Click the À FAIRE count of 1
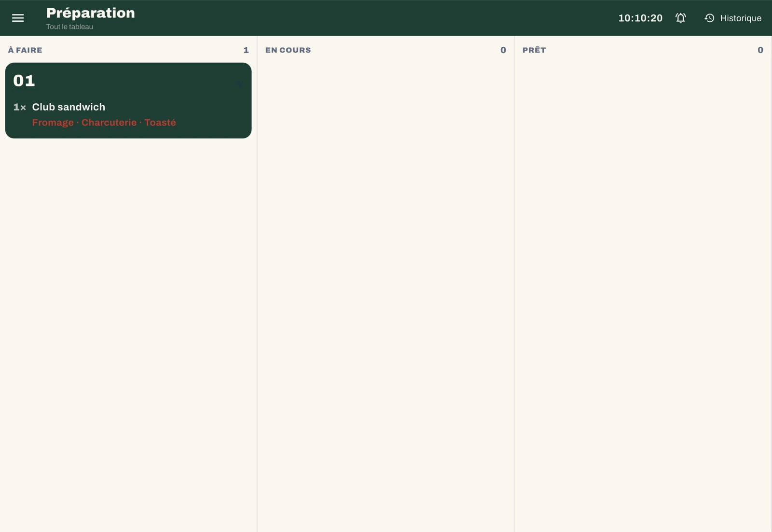This screenshot has width=772, height=532. [x=246, y=50]
